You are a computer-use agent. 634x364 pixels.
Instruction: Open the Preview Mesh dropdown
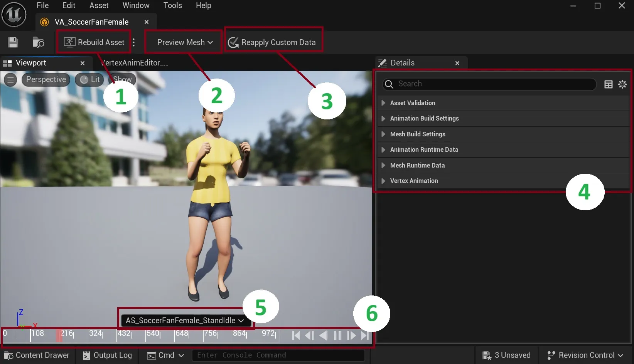(183, 42)
